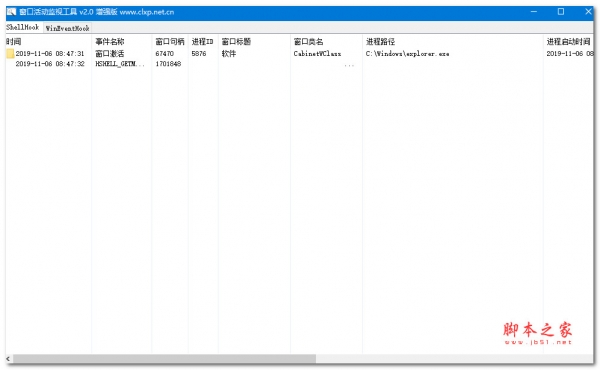This screenshot has width=600, height=370.
Task: Click window handle value 67470
Action: coord(165,54)
